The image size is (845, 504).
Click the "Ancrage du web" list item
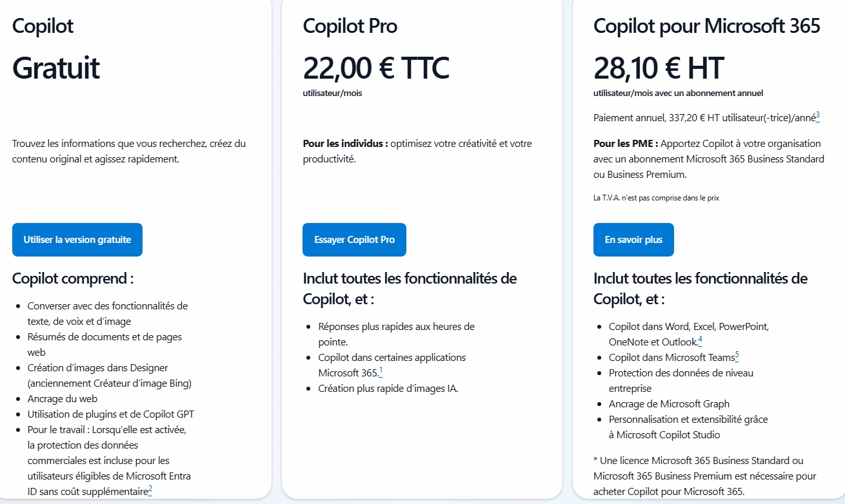click(63, 399)
